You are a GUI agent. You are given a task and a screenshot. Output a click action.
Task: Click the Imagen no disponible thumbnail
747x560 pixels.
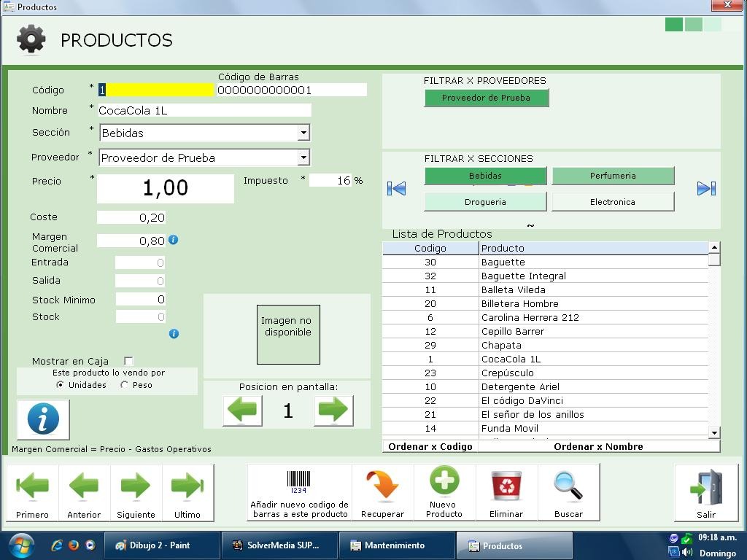tap(288, 334)
